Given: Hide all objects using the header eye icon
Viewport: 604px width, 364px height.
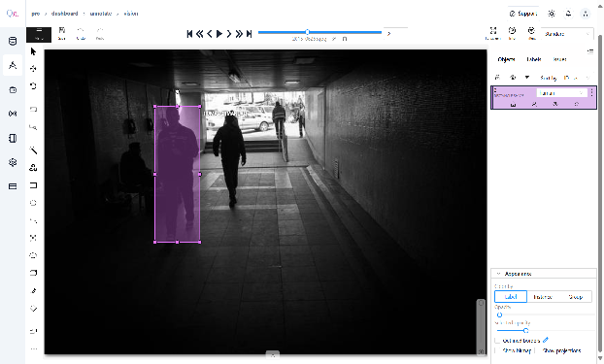Looking at the screenshot, I should pos(513,78).
